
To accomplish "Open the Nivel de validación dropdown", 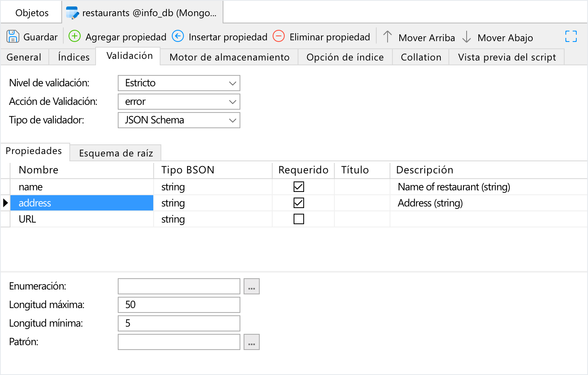I will pyautogui.click(x=179, y=83).
